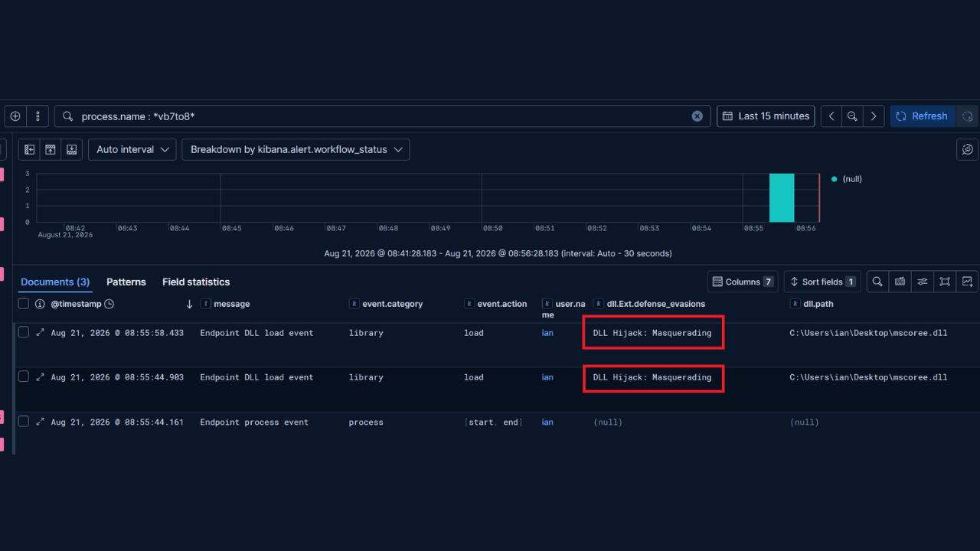Go to the previous time window
The width and height of the screenshot is (980, 551).
pyautogui.click(x=831, y=116)
